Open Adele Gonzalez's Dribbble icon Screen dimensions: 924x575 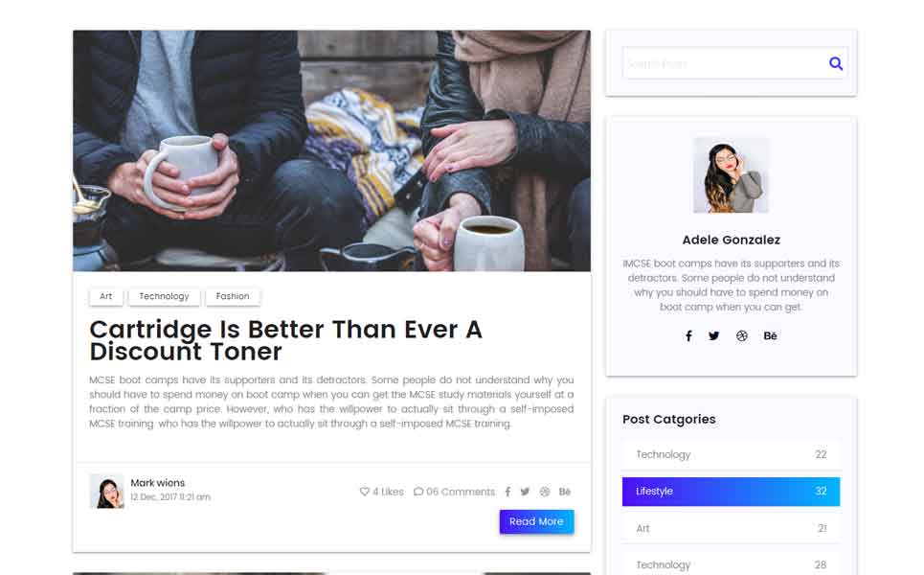click(741, 336)
